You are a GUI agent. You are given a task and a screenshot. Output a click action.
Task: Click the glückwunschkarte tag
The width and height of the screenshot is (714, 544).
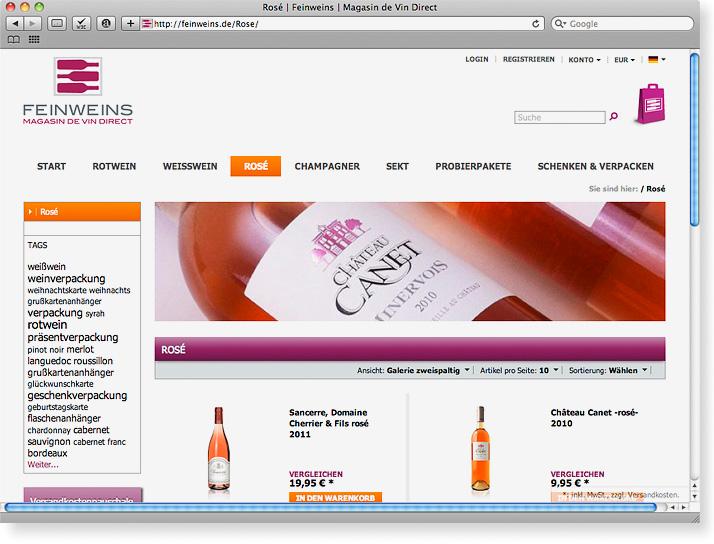[x=60, y=384]
